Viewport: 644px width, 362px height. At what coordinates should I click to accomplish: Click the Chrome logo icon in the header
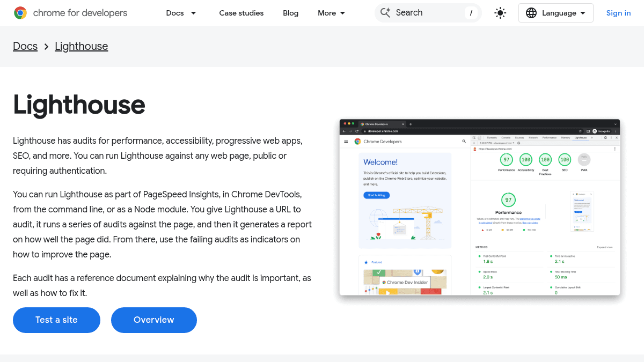tap(20, 13)
